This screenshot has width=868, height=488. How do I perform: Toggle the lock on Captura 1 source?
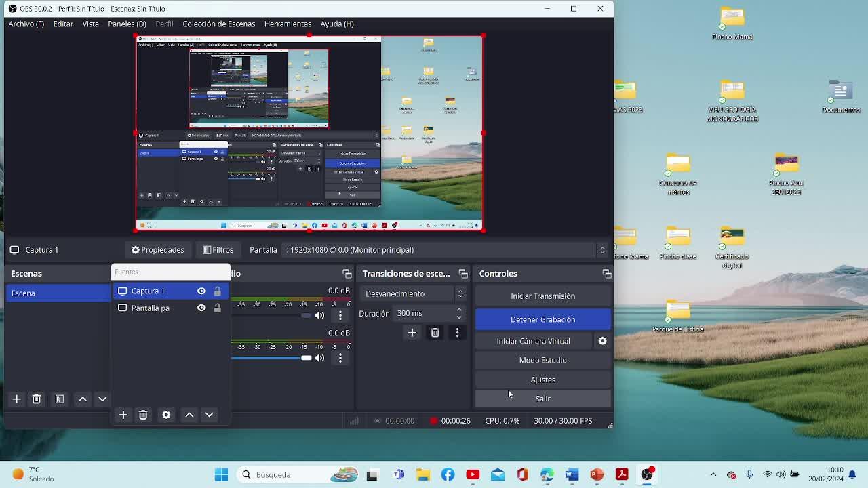tap(217, 291)
